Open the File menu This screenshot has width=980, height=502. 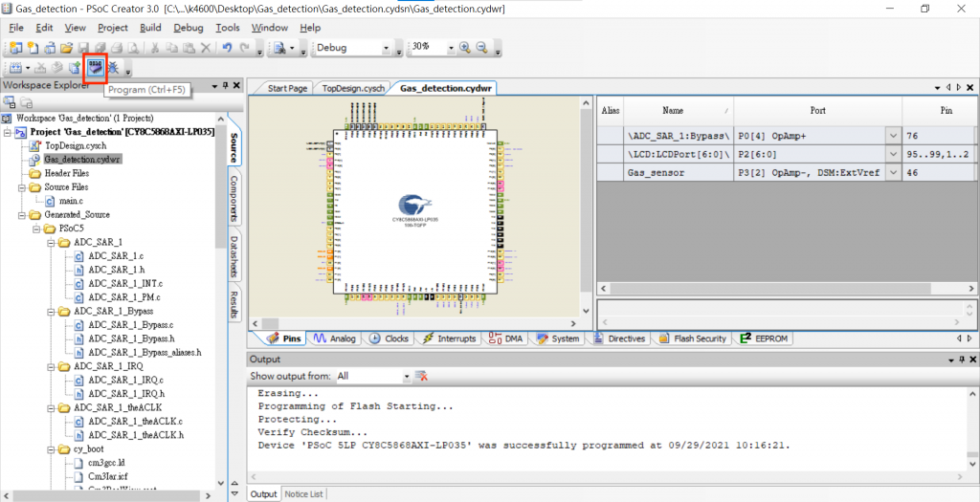click(16, 28)
